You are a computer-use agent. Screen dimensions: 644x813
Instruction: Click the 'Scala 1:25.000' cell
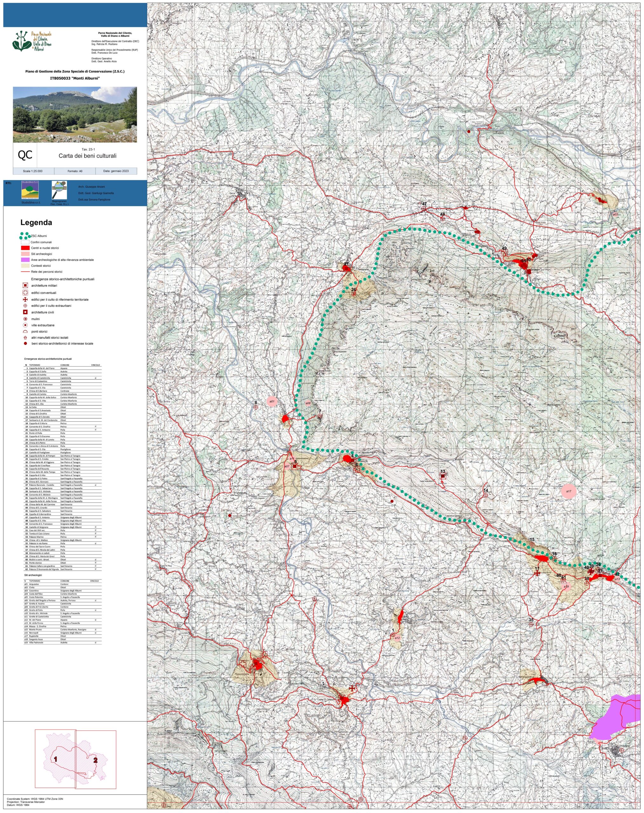(x=34, y=171)
